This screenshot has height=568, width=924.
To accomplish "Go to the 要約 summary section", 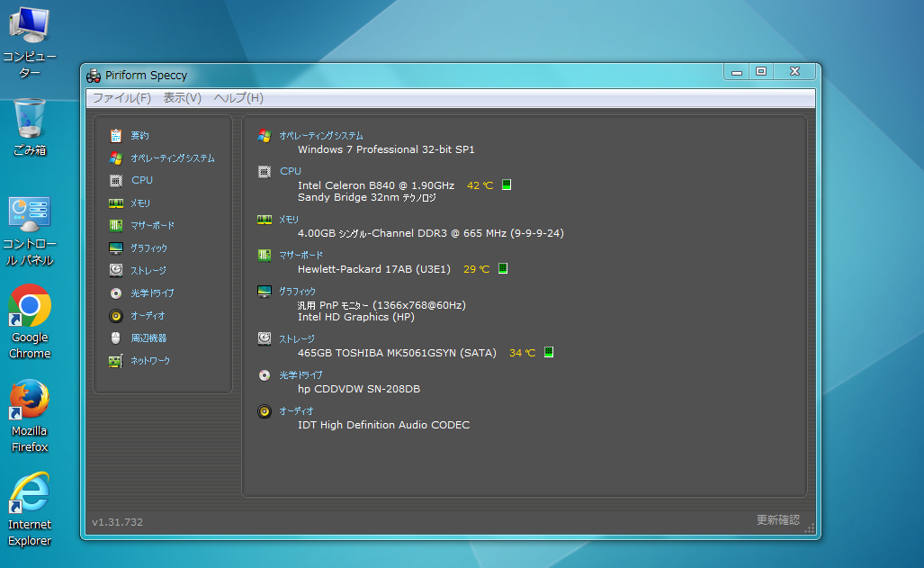I will point(139,136).
